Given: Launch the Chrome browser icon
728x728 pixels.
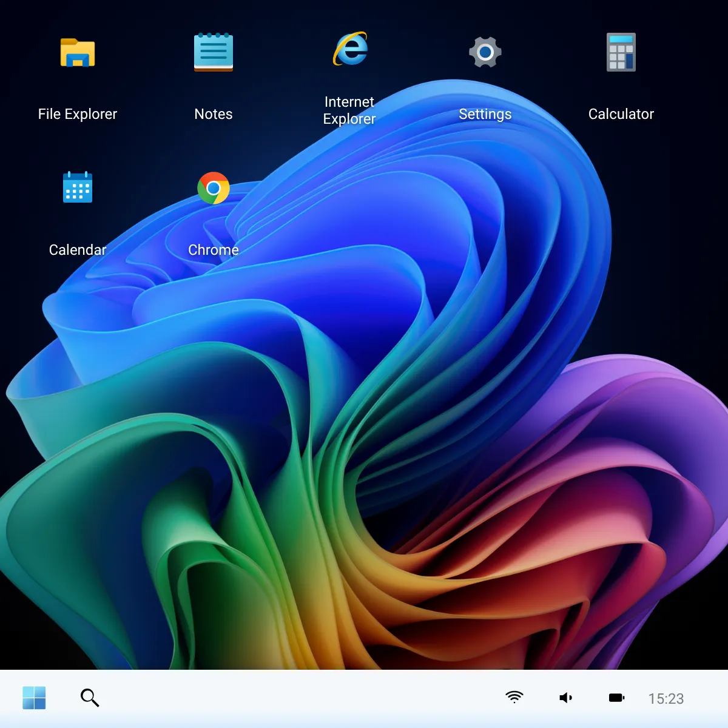Looking at the screenshot, I should pyautogui.click(x=214, y=188).
